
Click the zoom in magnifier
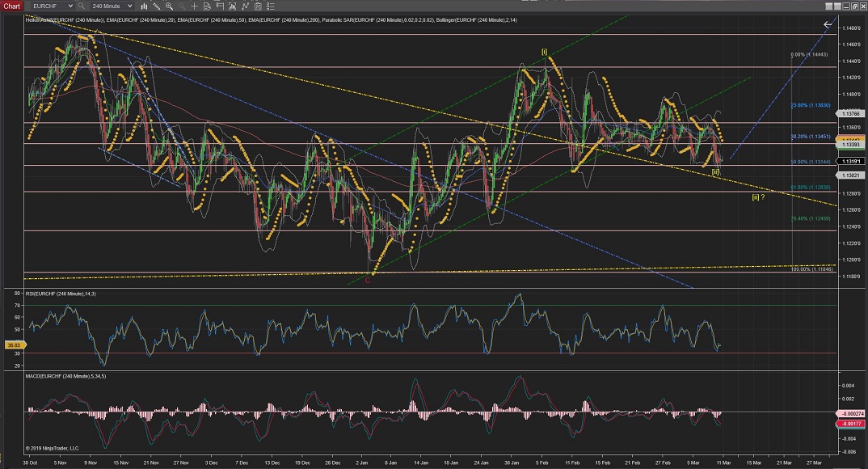click(x=170, y=6)
